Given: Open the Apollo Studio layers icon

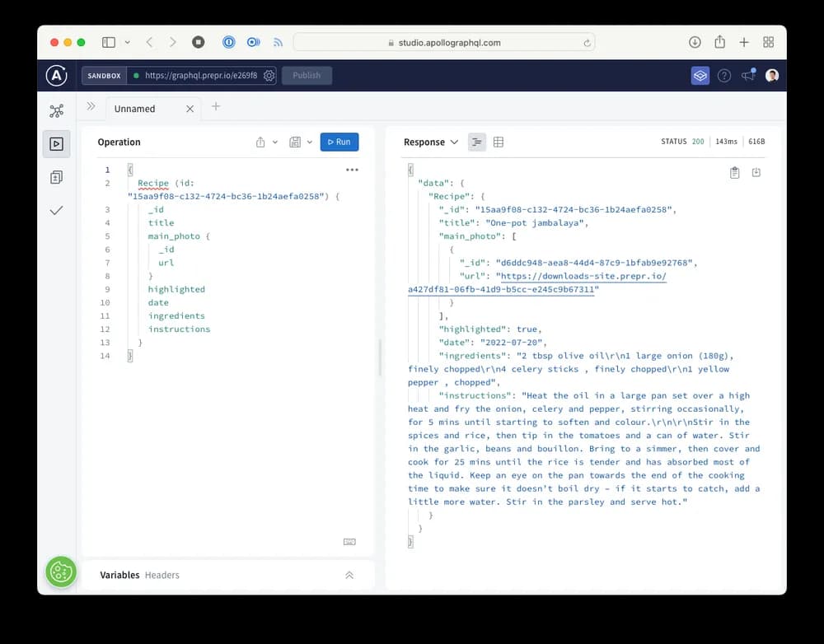Looking at the screenshot, I should tap(700, 76).
